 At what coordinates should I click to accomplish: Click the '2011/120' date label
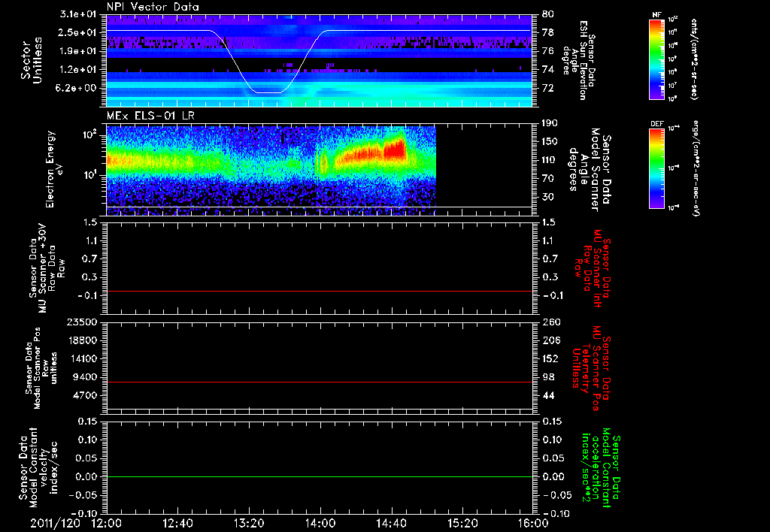(55, 523)
